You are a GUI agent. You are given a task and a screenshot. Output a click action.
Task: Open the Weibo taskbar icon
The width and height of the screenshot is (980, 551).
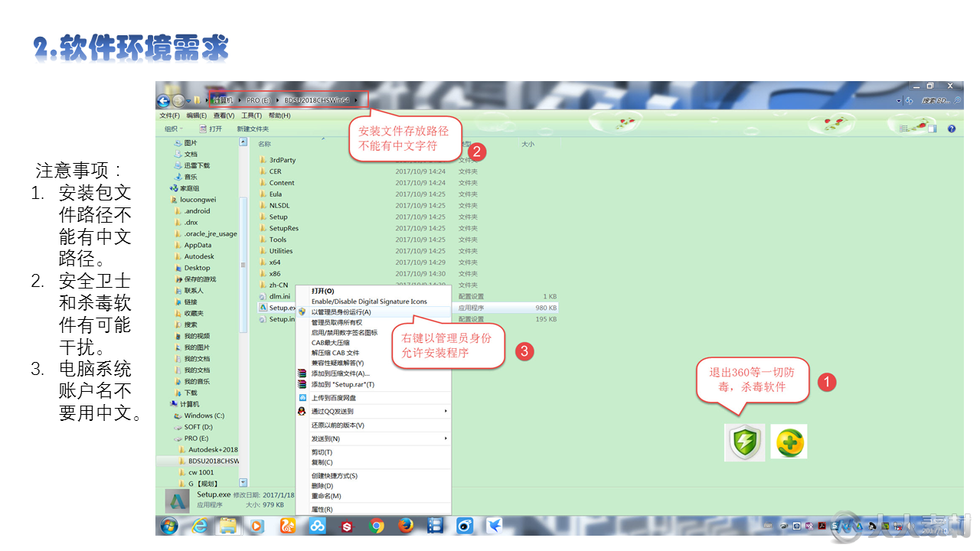(x=465, y=526)
